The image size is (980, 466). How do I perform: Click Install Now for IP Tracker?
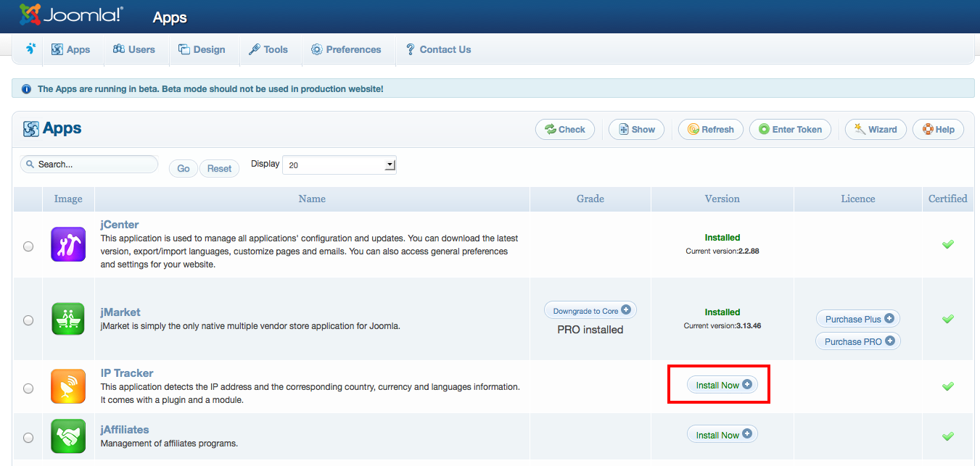point(722,385)
